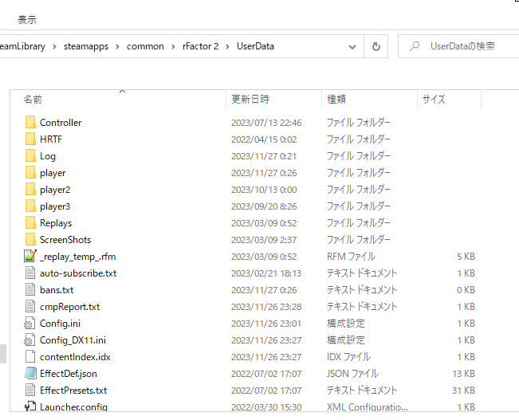Expand chevron after steamapps in path
The width and height of the screenshot is (519, 420).
[x=117, y=47]
